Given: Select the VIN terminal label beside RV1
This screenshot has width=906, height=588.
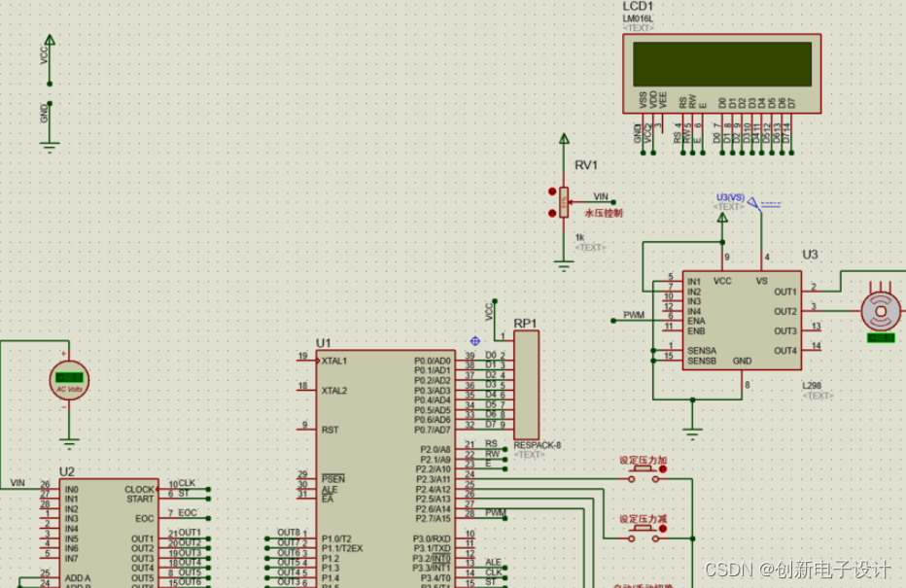Looking at the screenshot, I should [601, 196].
